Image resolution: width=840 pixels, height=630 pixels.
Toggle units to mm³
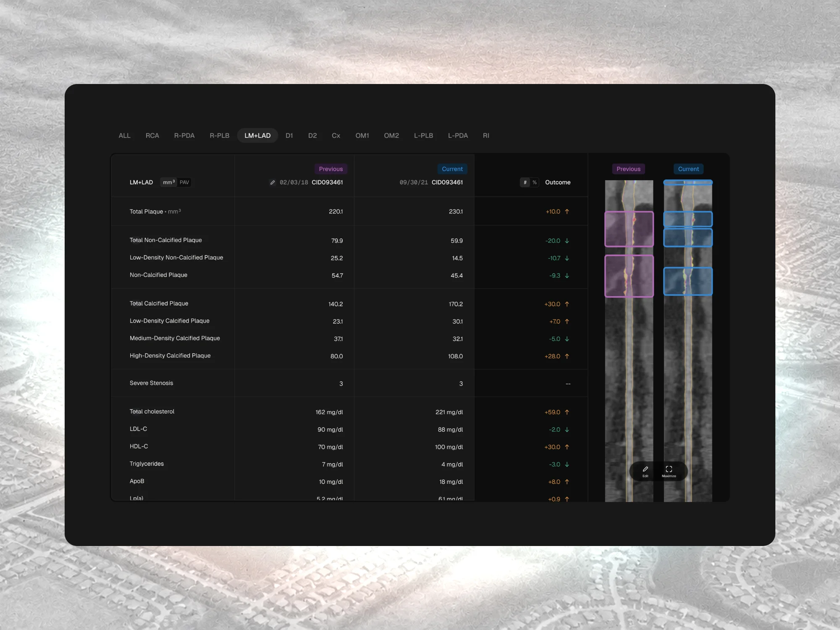pos(168,182)
